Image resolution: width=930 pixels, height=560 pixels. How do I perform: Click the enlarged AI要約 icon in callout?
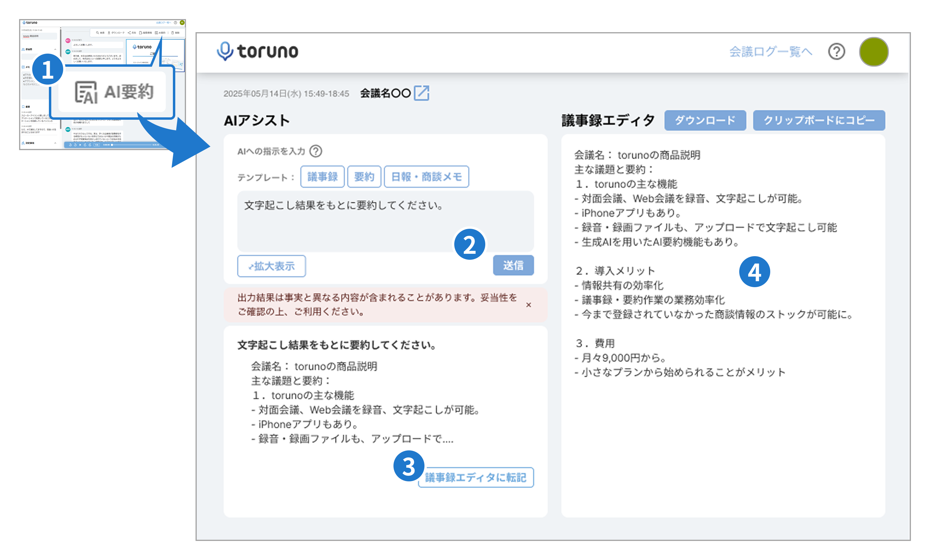click(x=86, y=92)
